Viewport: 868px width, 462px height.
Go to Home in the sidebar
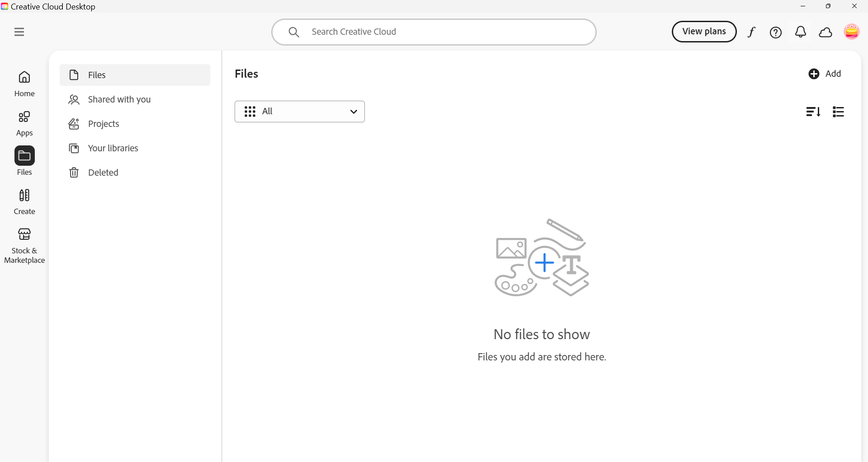tap(24, 84)
